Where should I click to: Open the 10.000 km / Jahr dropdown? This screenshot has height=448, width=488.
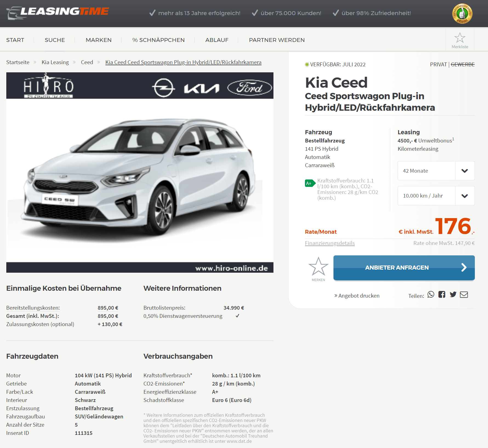(x=436, y=196)
